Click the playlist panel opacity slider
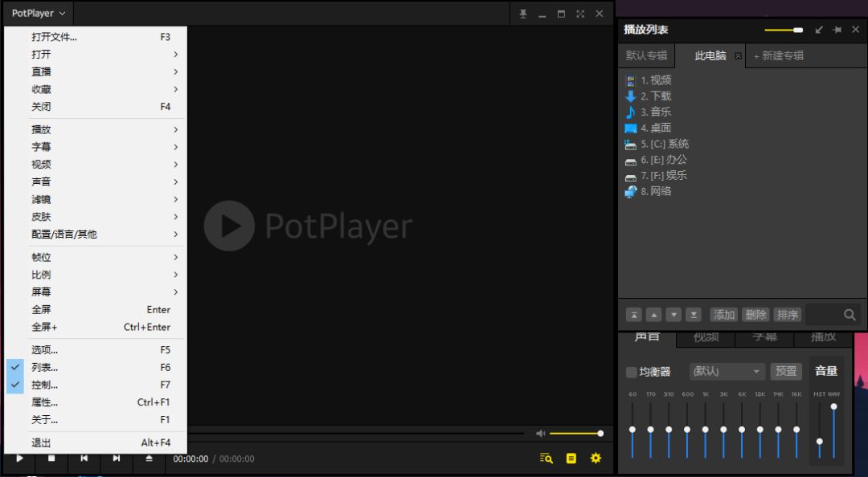Screen dimensions: 868x477 (784, 30)
